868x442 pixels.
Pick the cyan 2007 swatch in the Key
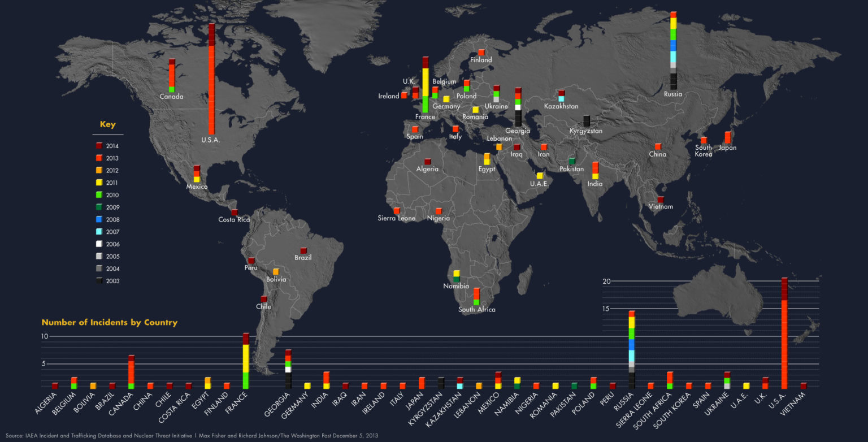pos(99,232)
